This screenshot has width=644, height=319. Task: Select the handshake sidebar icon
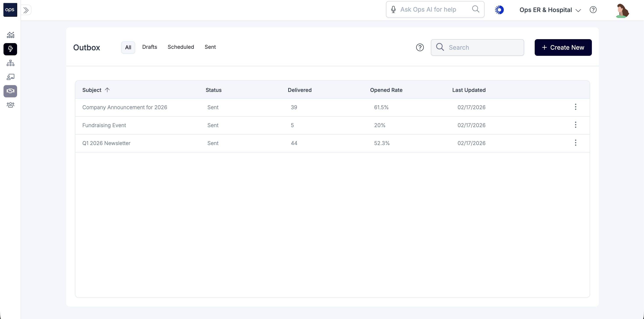pyautogui.click(x=10, y=91)
